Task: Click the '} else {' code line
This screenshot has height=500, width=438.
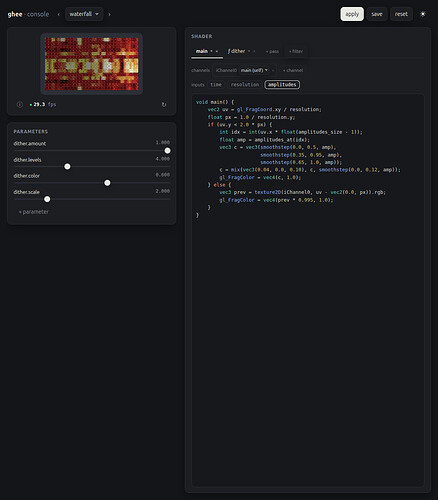Action: (x=219, y=185)
